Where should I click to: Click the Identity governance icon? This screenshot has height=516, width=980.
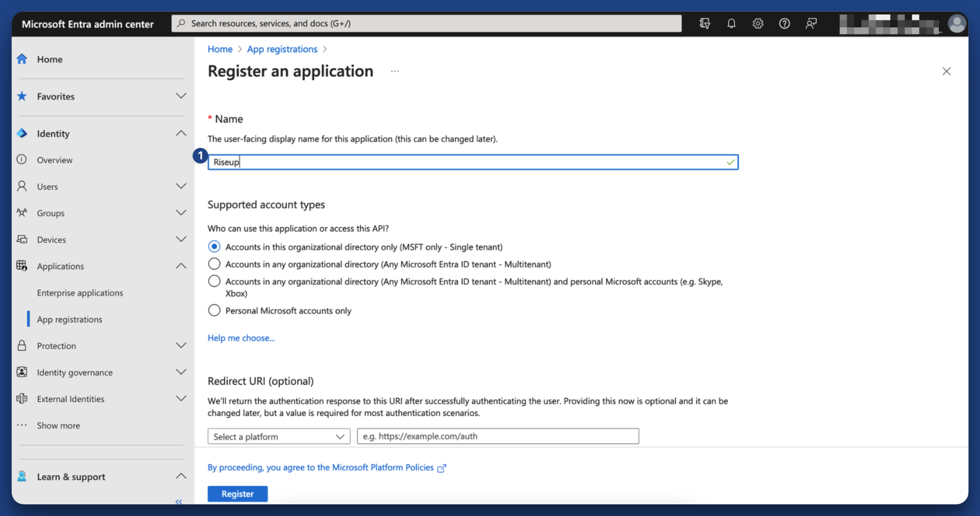pos(22,372)
